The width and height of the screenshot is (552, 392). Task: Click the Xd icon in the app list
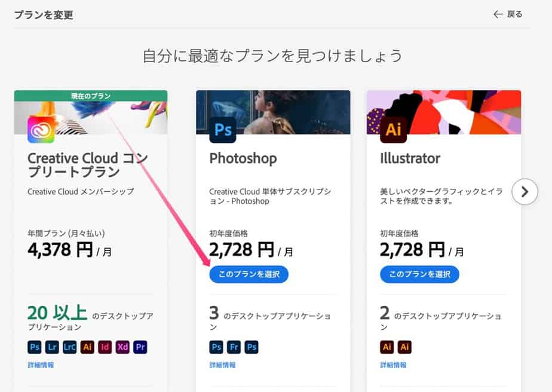coord(123,347)
